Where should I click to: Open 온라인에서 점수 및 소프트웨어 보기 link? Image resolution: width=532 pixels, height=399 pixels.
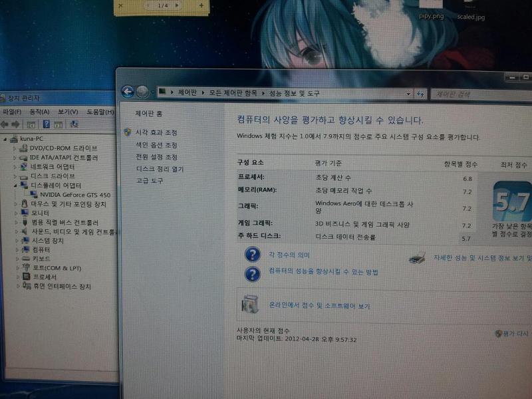[319, 305]
